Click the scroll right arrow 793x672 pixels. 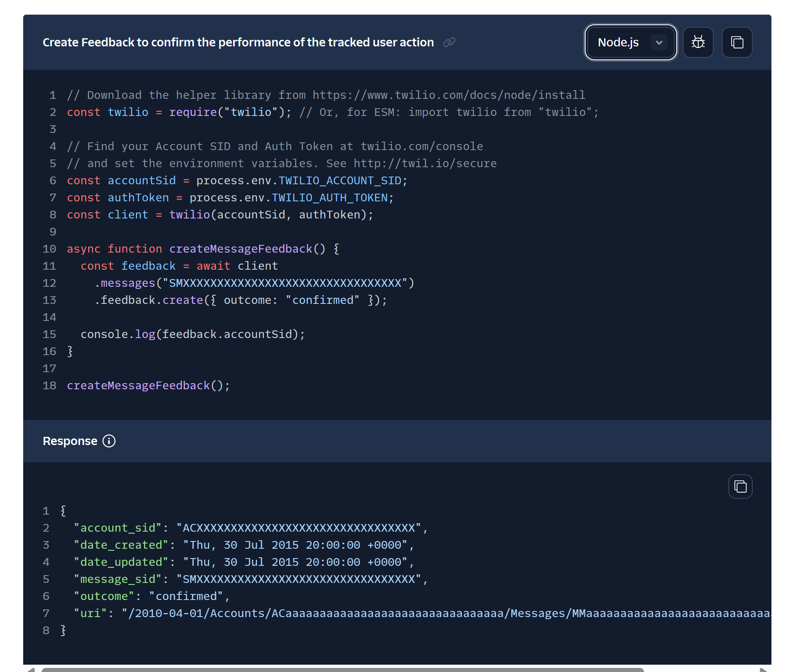tap(763, 670)
